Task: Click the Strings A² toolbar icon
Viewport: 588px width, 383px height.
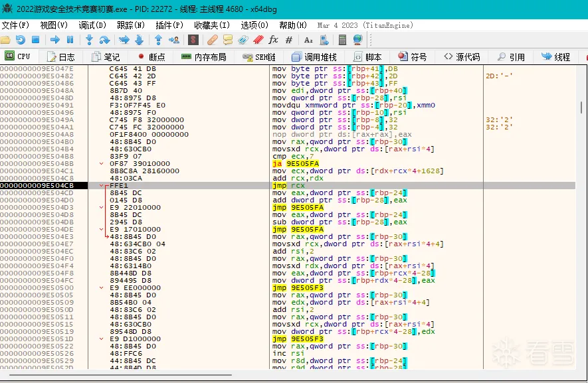Action: (308, 40)
